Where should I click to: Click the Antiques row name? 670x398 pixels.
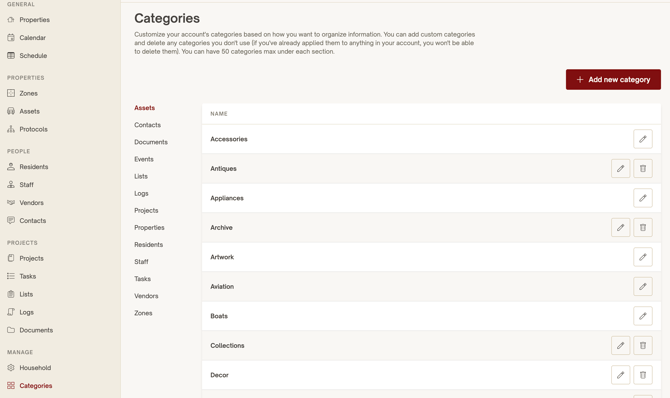pos(223,168)
